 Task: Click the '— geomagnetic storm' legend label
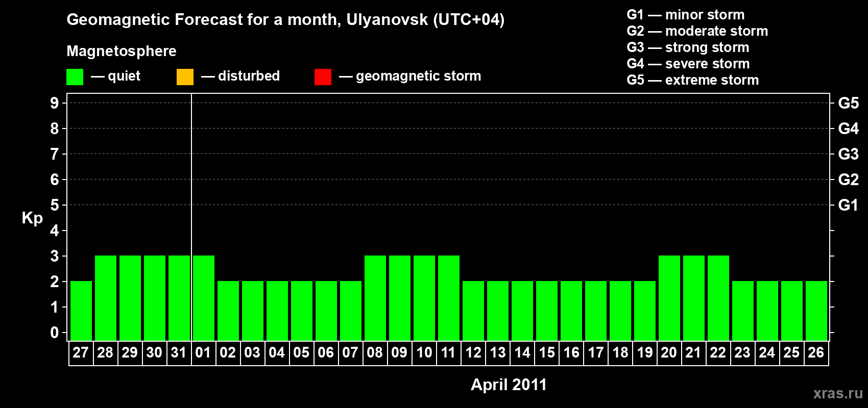click(410, 76)
